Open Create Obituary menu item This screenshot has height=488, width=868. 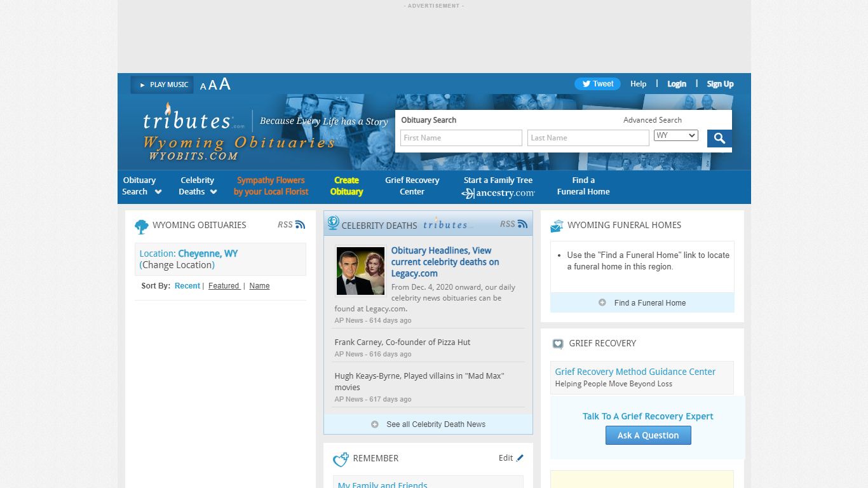coord(346,186)
